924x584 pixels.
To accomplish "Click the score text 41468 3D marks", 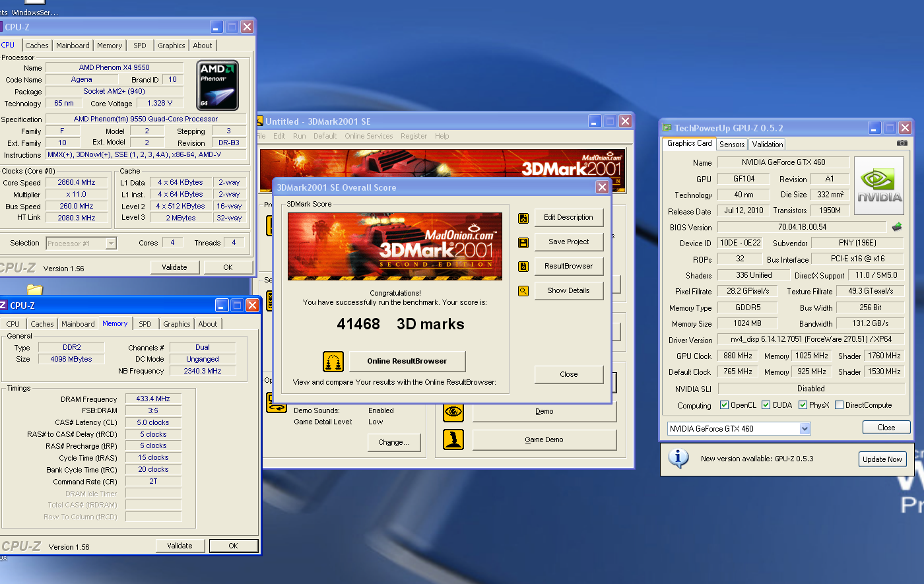I will point(400,325).
